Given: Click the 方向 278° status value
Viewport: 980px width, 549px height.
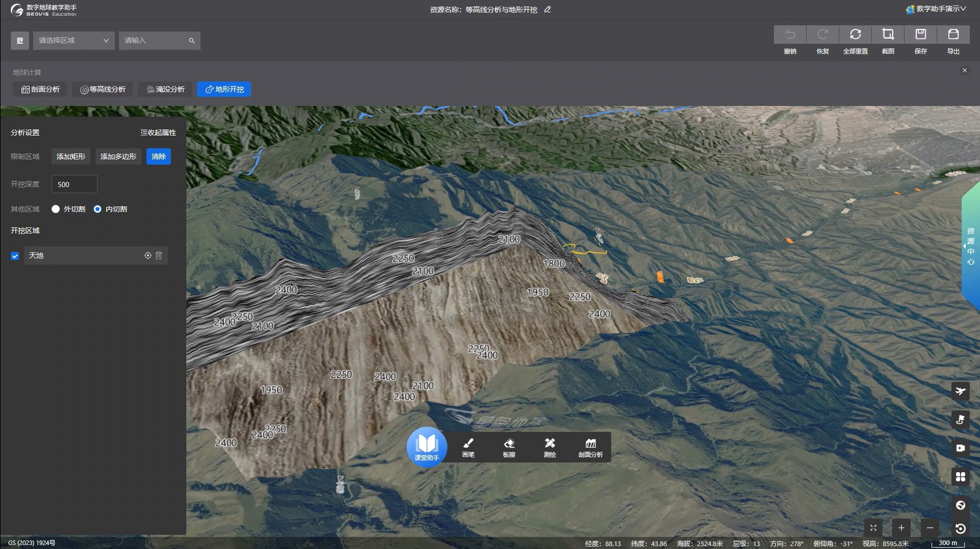Looking at the screenshot, I should click(x=786, y=544).
